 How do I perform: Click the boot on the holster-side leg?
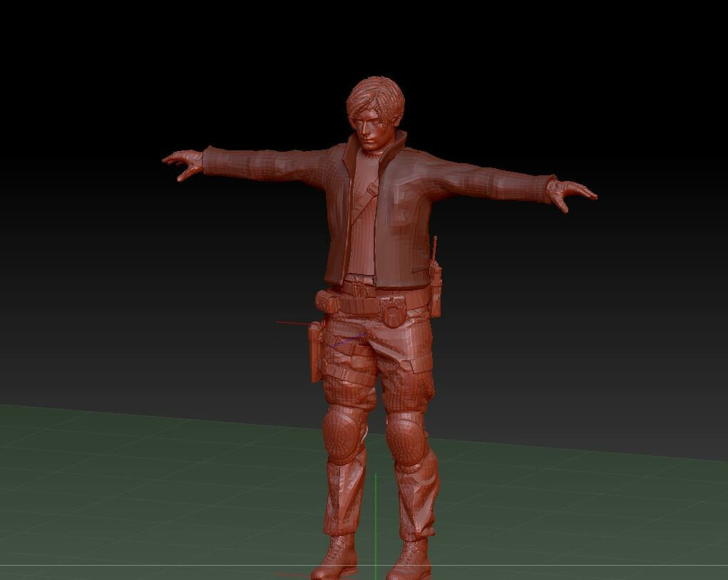(334, 556)
